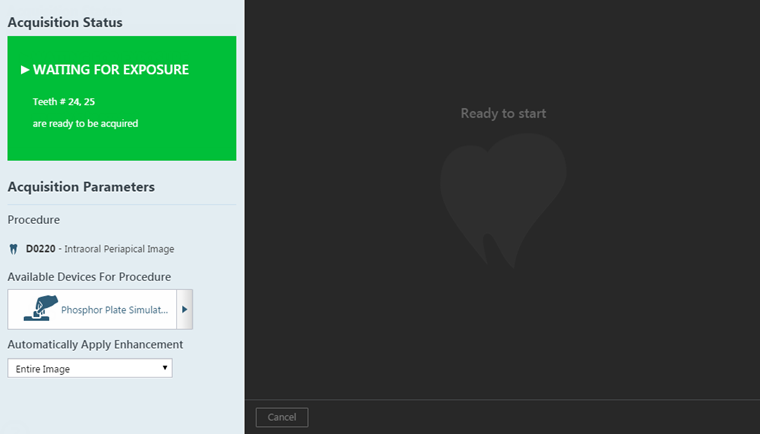760x434 pixels.
Task: Click the large tooth watermark in preview
Action: pos(503,200)
